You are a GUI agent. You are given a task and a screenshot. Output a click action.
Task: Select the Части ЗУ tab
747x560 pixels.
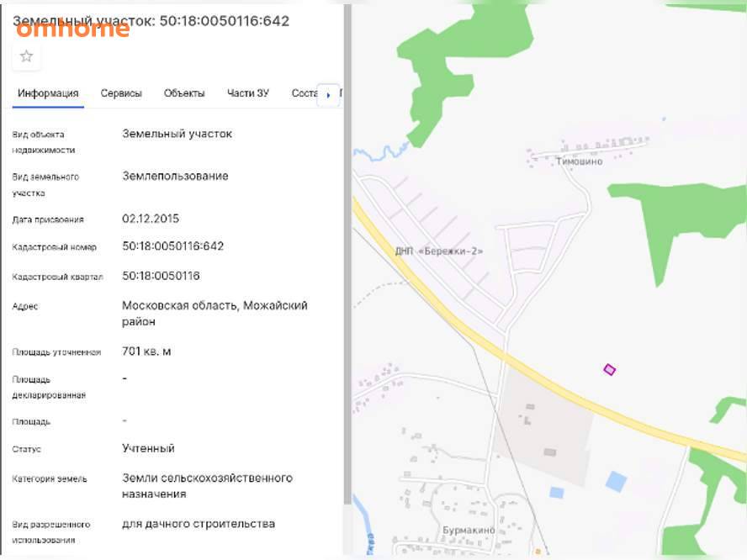pyautogui.click(x=248, y=93)
